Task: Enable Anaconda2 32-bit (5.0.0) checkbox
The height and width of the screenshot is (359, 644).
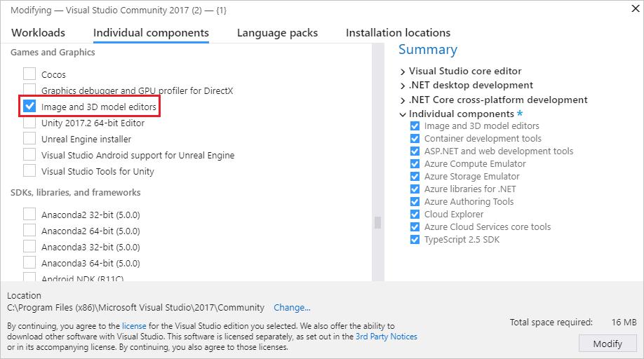Action: [x=29, y=215]
